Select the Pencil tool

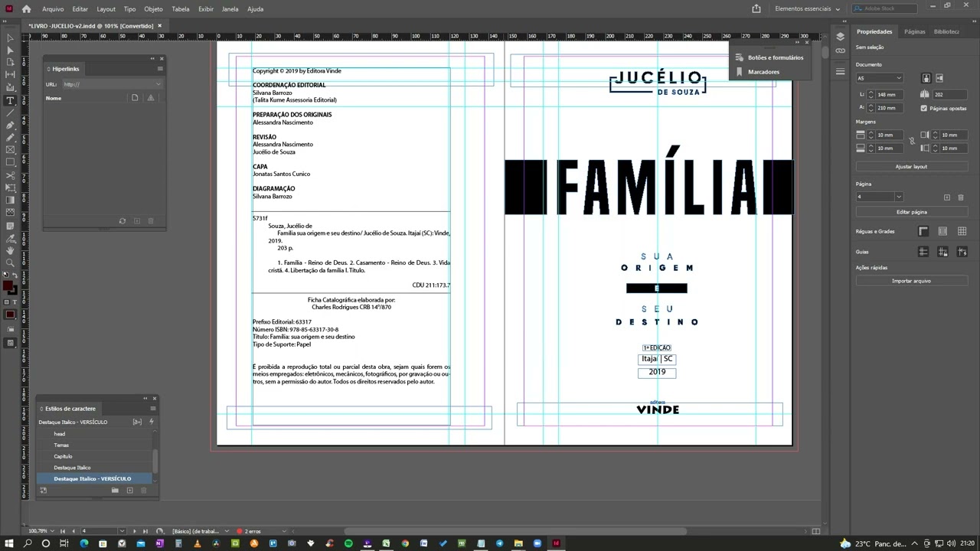tap(10, 137)
